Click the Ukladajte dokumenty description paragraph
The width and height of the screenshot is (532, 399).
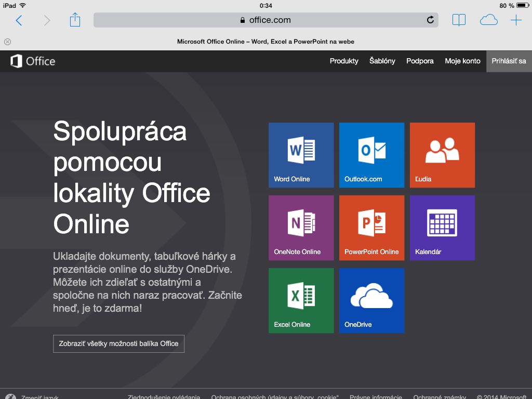[x=147, y=282]
